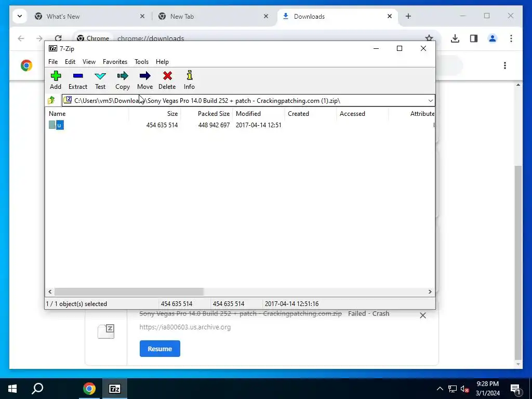
Task: Click Resume on the failed Chrome download
Action: tap(160, 349)
